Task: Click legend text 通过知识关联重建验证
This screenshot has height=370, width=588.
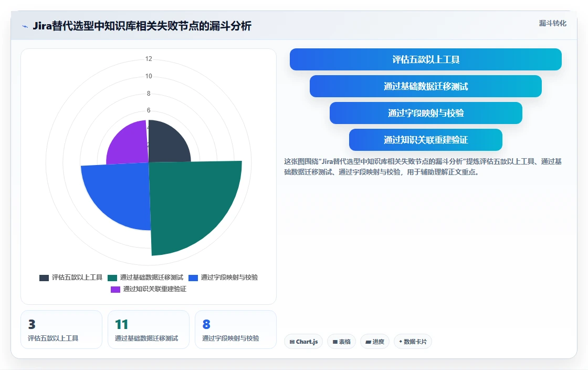Action: pos(155,289)
